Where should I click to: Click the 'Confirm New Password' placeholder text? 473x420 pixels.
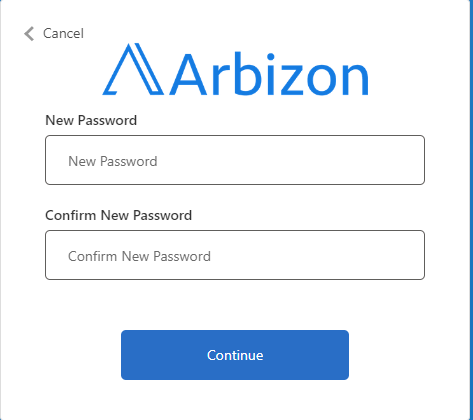(139, 256)
